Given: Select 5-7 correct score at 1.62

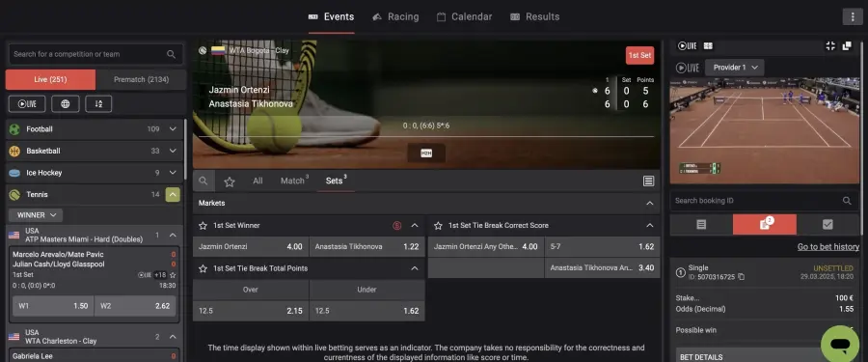Looking at the screenshot, I should [x=602, y=247].
